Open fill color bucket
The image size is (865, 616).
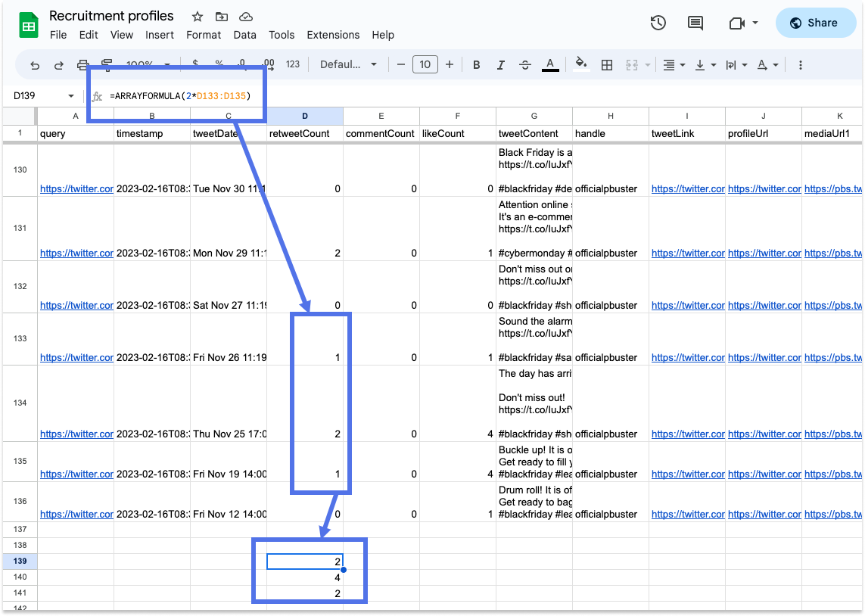[x=581, y=64]
